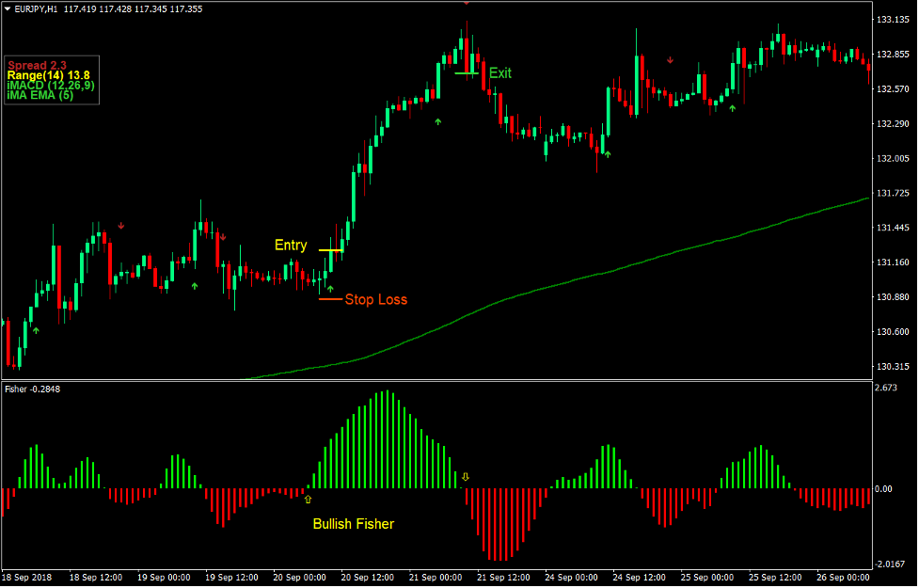Click the red down arrow near 24 Sep high
Screen dimensions: 919x588
[670, 59]
